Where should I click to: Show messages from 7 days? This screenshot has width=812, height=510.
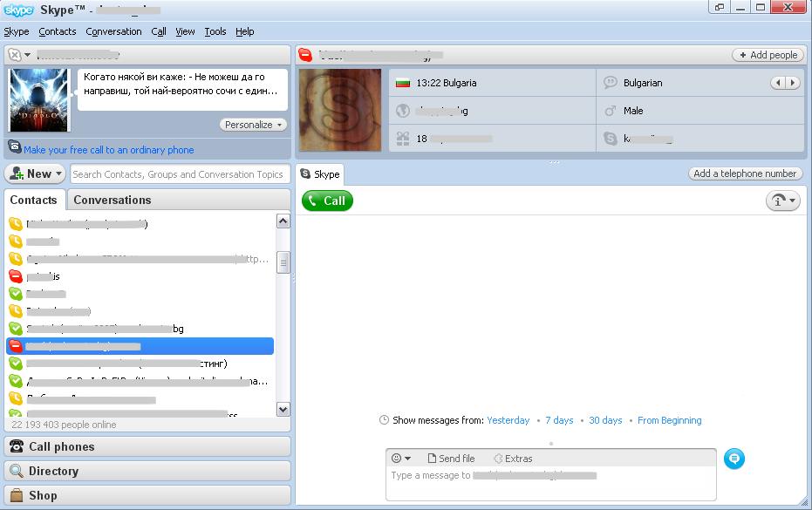(x=559, y=420)
